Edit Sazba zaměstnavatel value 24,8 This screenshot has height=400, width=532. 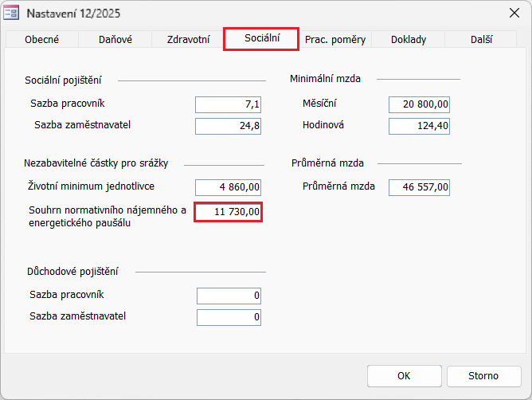[228, 126]
